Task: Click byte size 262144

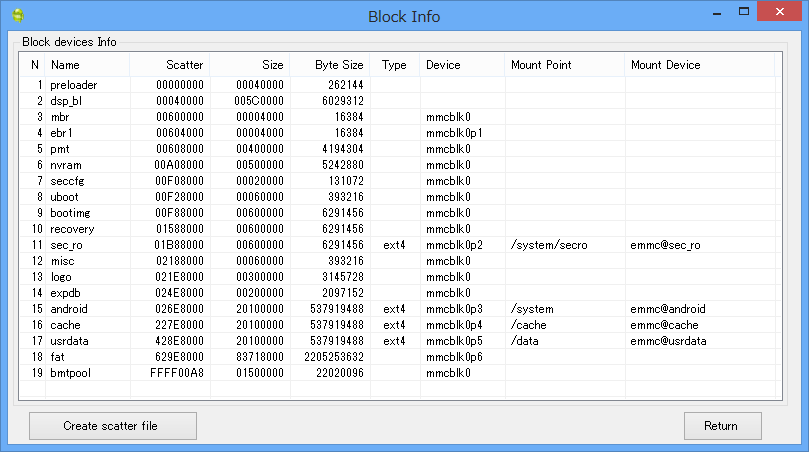Action: point(346,85)
